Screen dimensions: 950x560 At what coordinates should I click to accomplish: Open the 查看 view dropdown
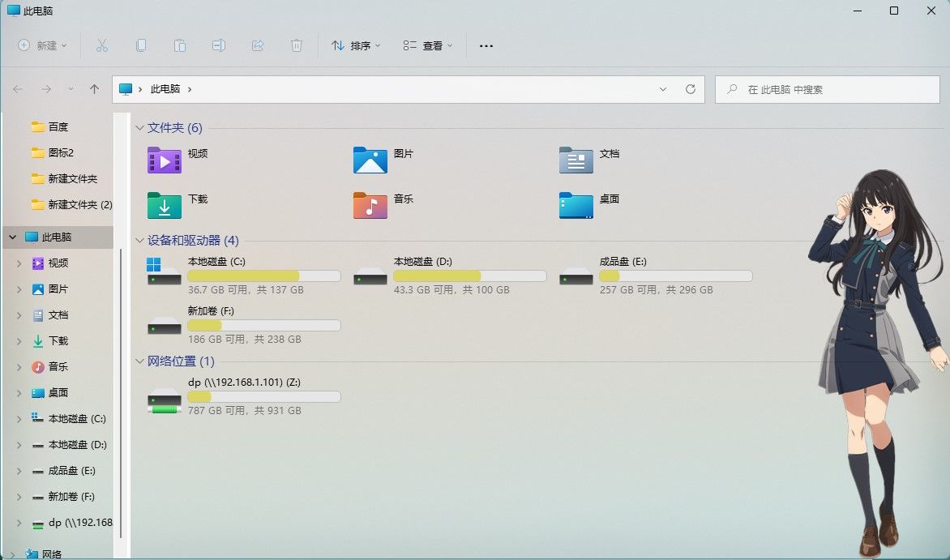click(428, 45)
